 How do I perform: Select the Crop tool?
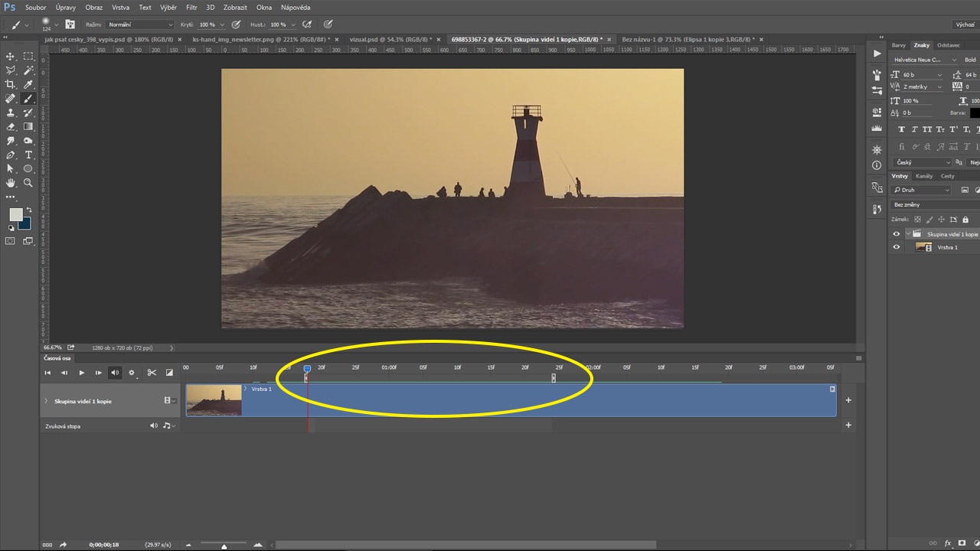pos(11,84)
